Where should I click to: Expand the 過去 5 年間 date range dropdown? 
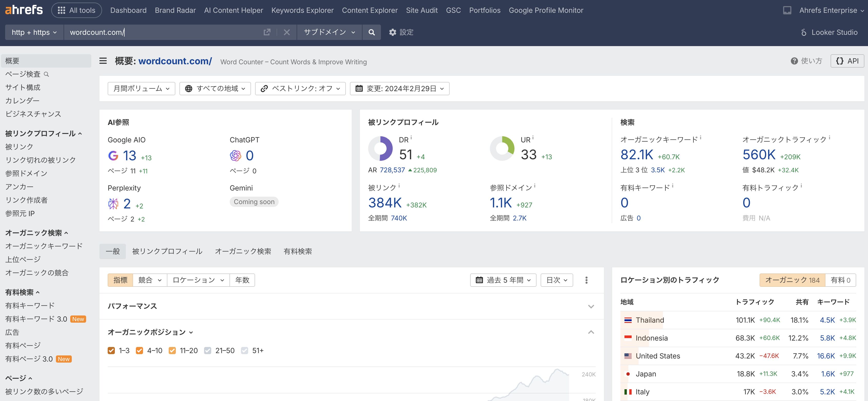[x=503, y=280]
